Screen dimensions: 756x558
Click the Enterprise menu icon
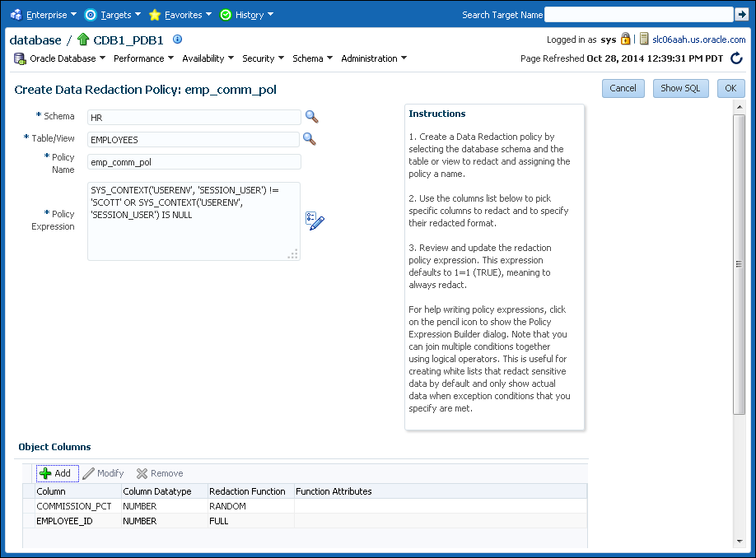[x=16, y=15]
